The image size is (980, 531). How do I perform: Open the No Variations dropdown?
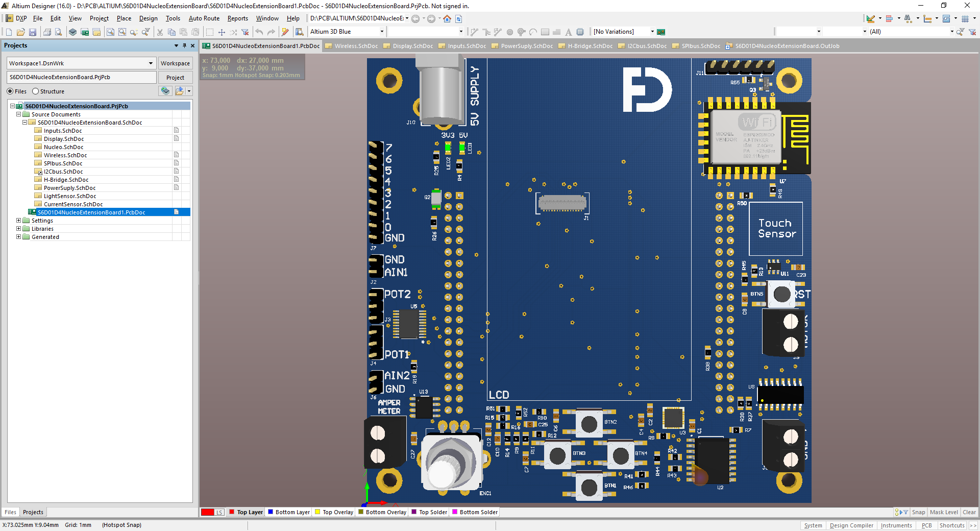652,32
